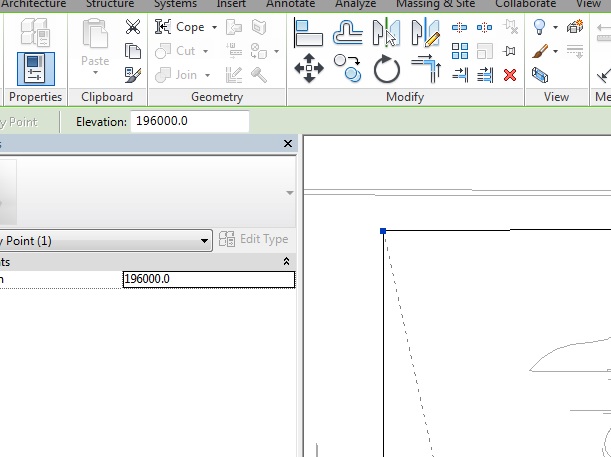Open the Architecture ribbon tab

click(34, 4)
